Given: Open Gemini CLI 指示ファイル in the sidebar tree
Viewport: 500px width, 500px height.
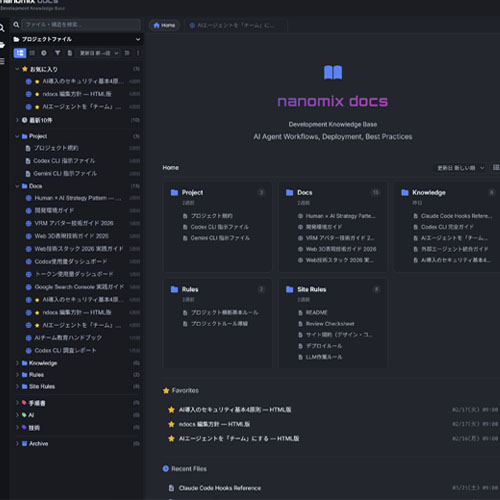Looking at the screenshot, I should [x=65, y=173].
